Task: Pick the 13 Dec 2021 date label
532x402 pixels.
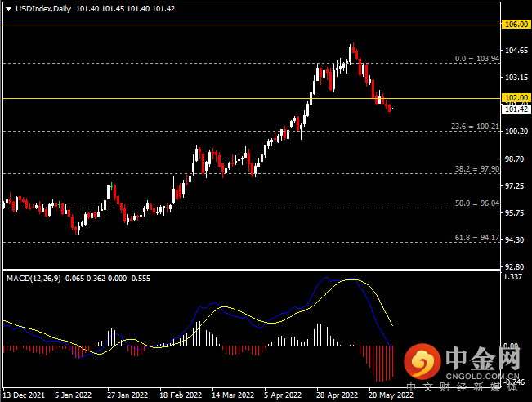Action: pos(24,395)
